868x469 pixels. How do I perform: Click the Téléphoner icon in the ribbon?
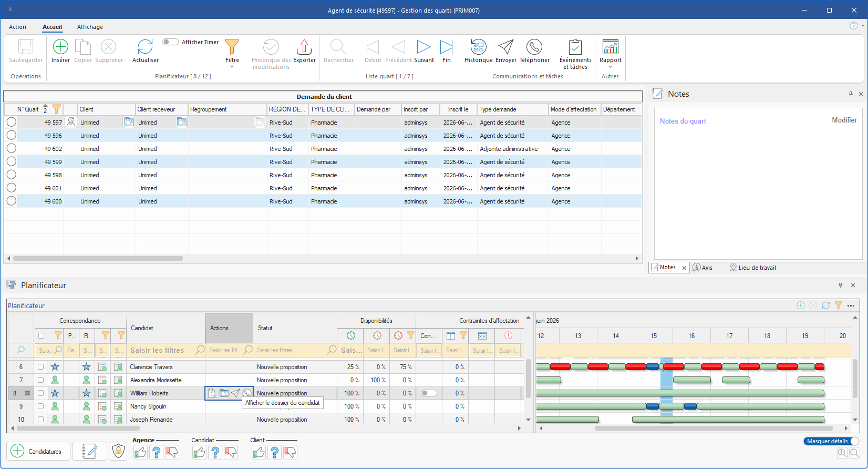tap(534, 47)
